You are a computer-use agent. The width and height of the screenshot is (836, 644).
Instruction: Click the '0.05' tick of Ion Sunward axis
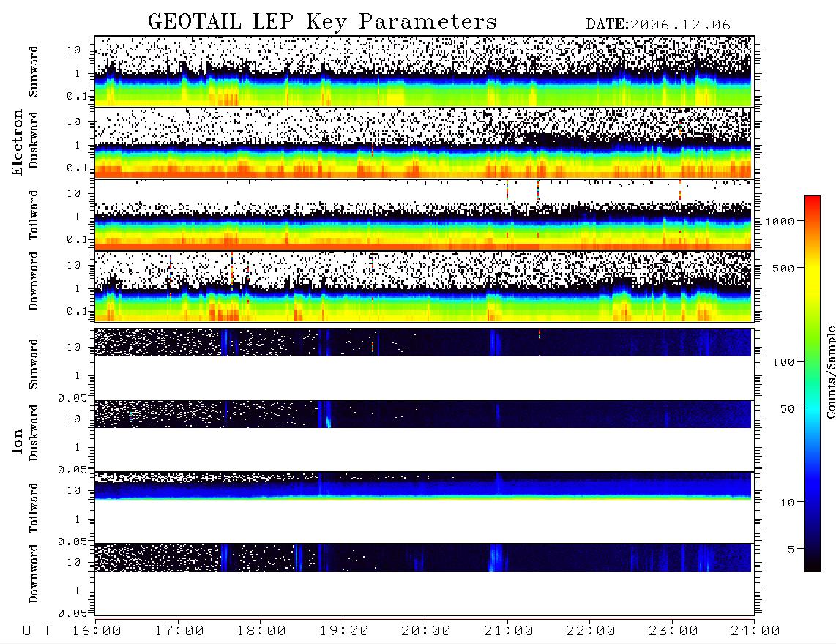coord(72,398)
